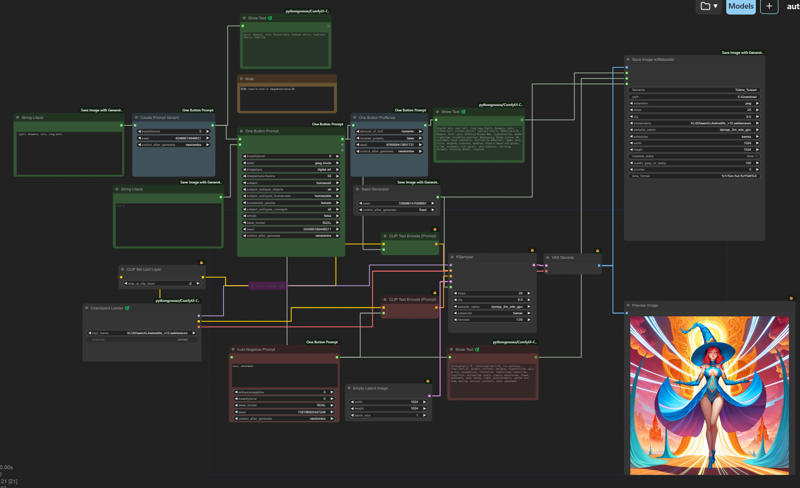Collapse the Seed Generator node dot
This screenshot has width=800, height=488.
point(358,189)
